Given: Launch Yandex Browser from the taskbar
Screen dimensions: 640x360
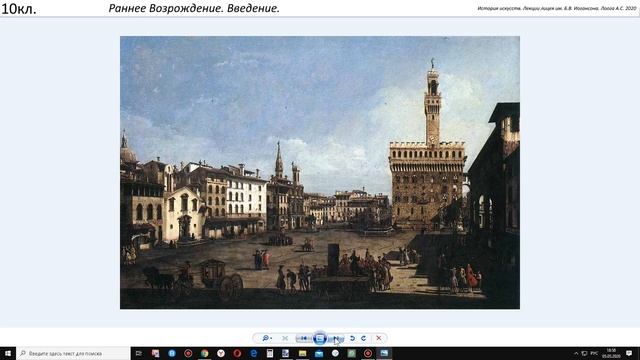Looking at the screenshot, I should (221, 353).
